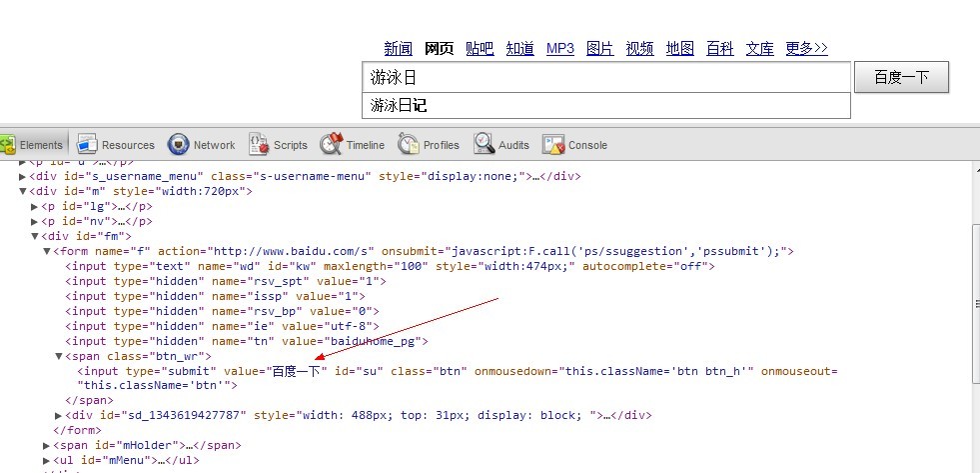Expand the span id="mHolder" node
980x473 pixels.
point(47,445)
